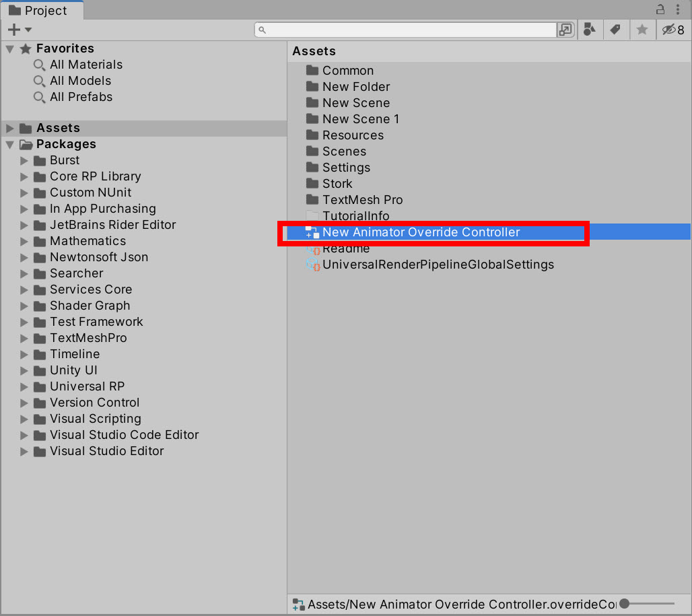The image size is (692, 616).
Task: Select the Visual Scripting package
Action: pyautogui.click(x=96, y=419)
